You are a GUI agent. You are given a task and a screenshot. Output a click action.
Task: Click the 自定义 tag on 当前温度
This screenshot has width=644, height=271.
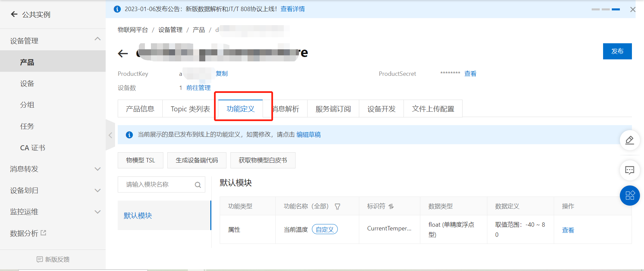325,229
